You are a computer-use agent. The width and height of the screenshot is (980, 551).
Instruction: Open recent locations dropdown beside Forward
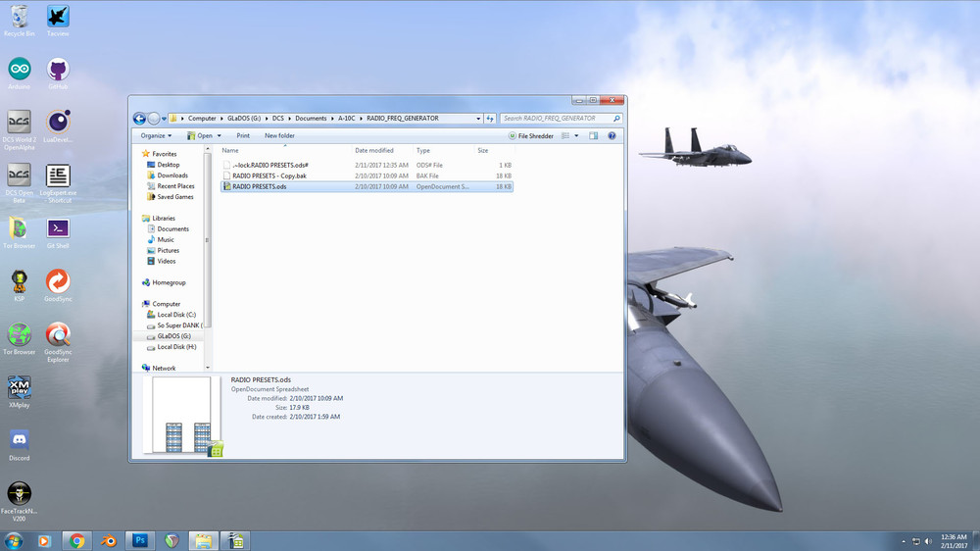[x=164, y=119]
